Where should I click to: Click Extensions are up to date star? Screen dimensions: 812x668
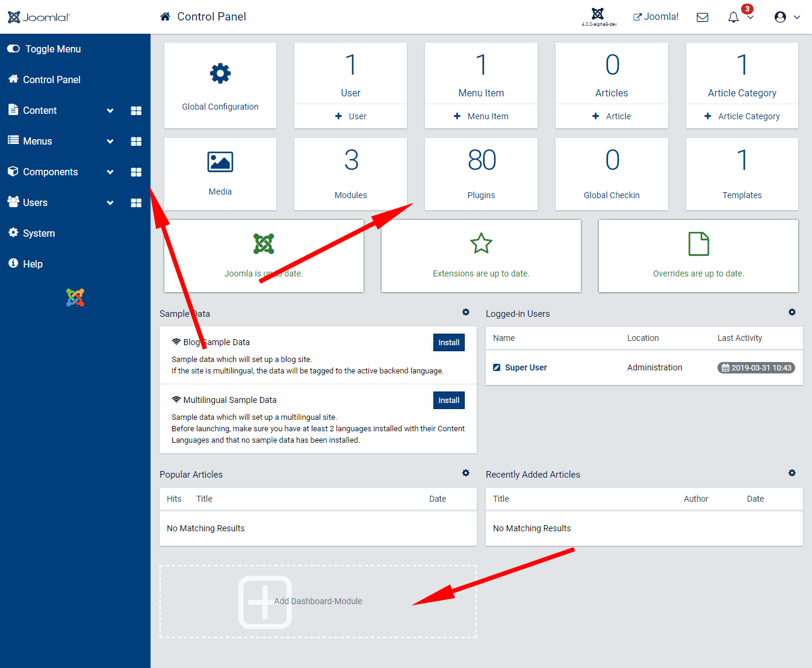[481, 243]
